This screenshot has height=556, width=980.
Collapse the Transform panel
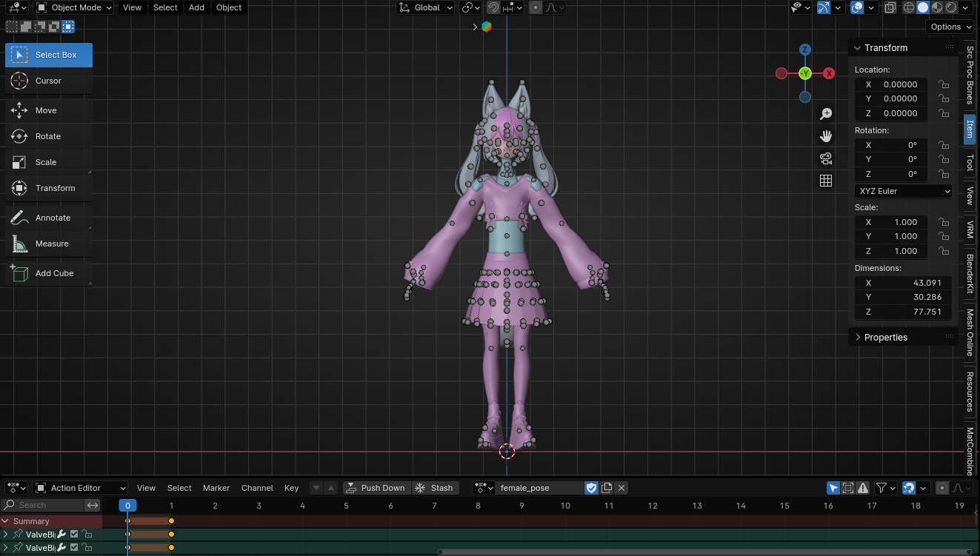[x=858, y=48]
